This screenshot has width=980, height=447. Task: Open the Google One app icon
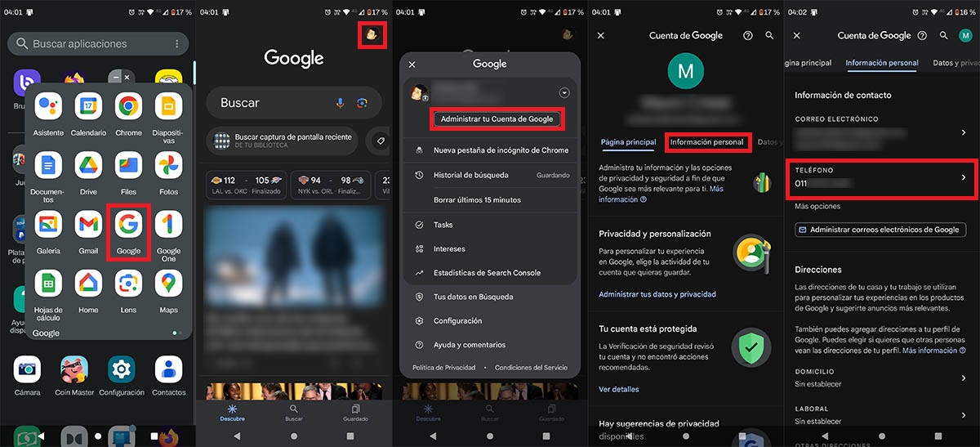coord(168,225)
